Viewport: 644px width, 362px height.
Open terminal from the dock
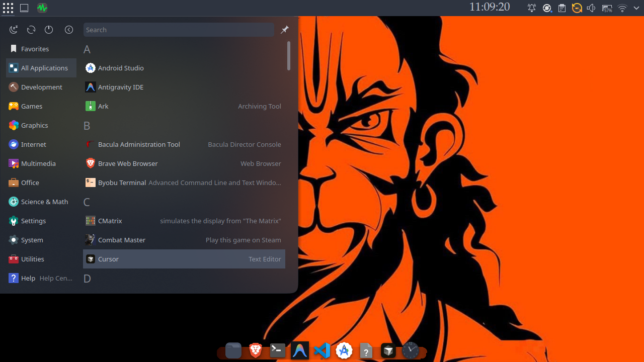click(x=278, y=350)
